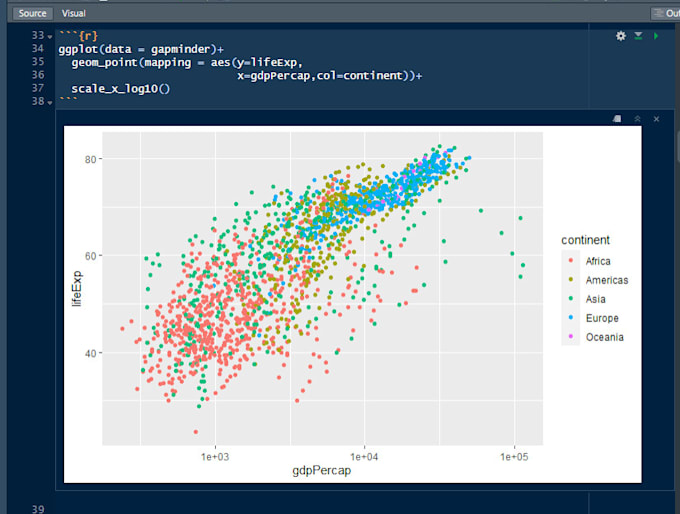
Task: Click the ```{r} chunk header
Action: pos(78,36)
